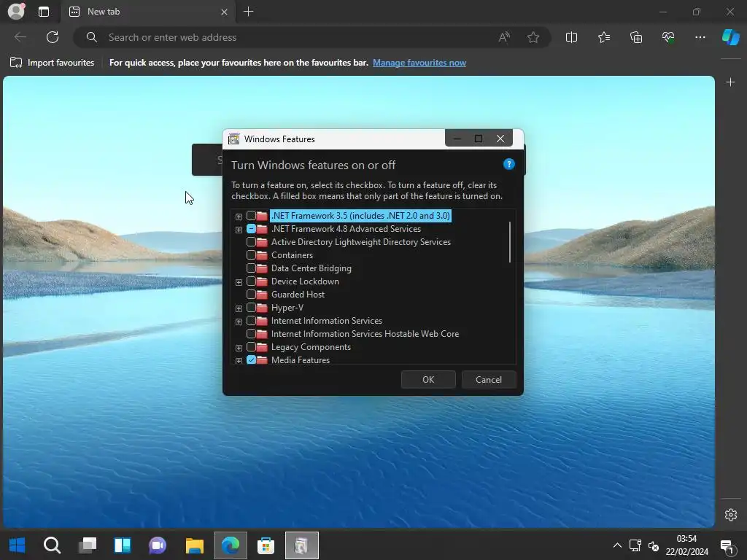Open Edge Settings and more ellipsis

pyautogui.click(x=700, y=37)
